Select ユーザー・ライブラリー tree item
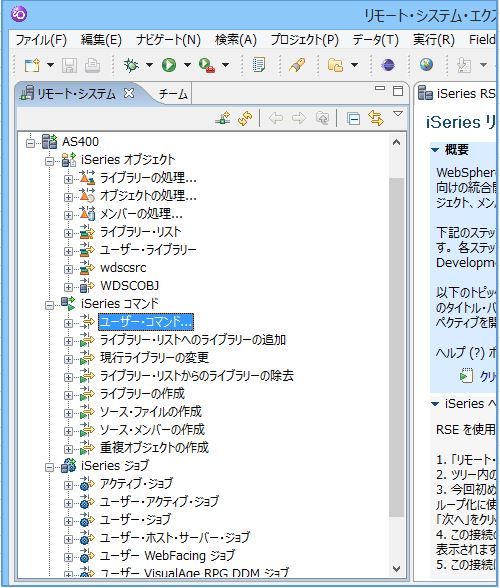The image size is (500, 588). tap(148, 250)
